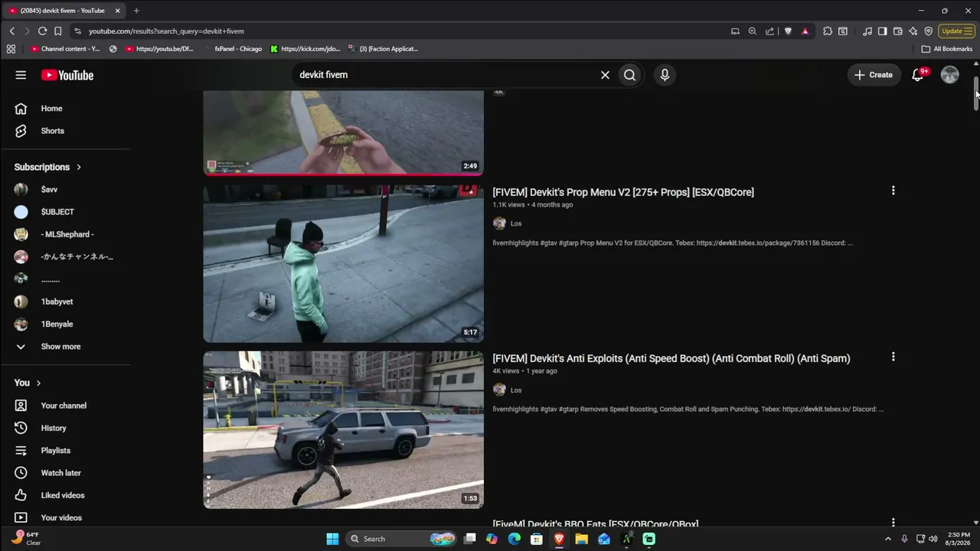Open Brave Rewards triangle icon
This screenshot has height=551, width=980.
(805, 31)
